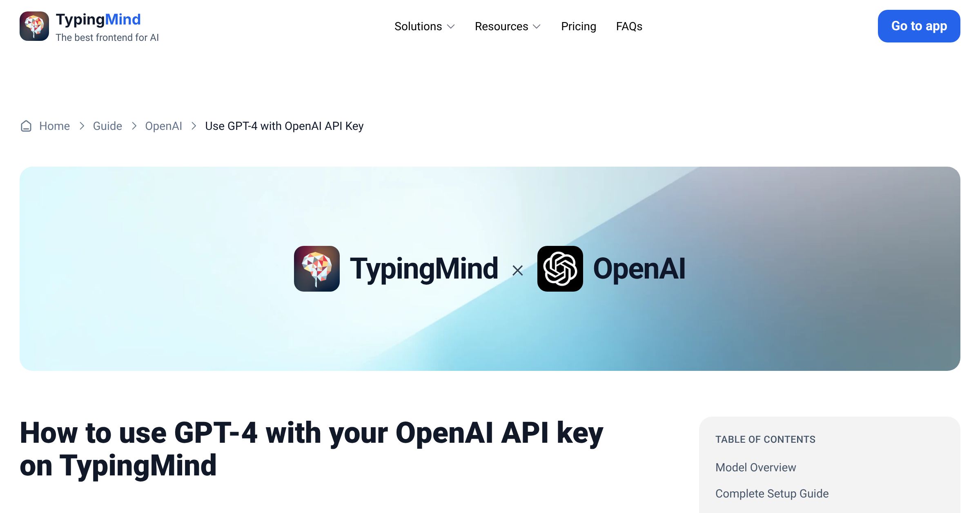Jump to Model Overview section

click(x=756, y=468)
